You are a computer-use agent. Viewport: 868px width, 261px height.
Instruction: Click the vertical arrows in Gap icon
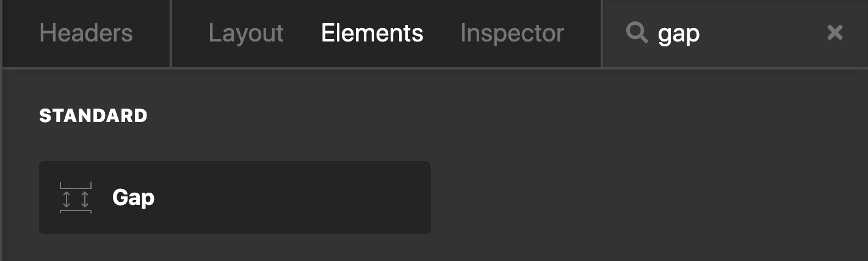pos(76,198)
